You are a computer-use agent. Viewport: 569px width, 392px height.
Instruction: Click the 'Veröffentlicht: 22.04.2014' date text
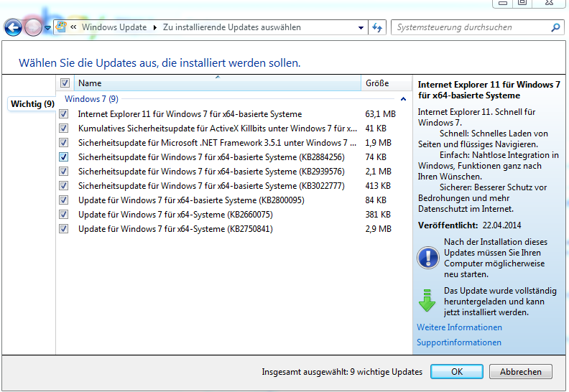pos(470,225)
